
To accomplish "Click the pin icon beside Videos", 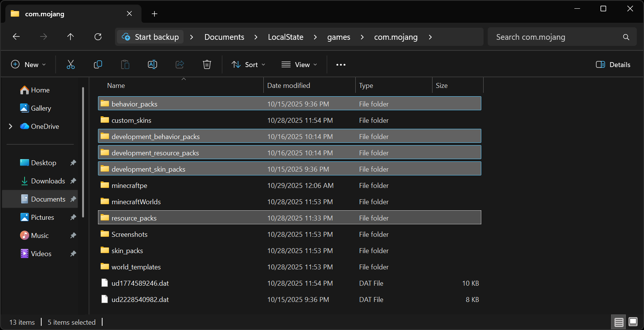I will [x=73, y=253].
